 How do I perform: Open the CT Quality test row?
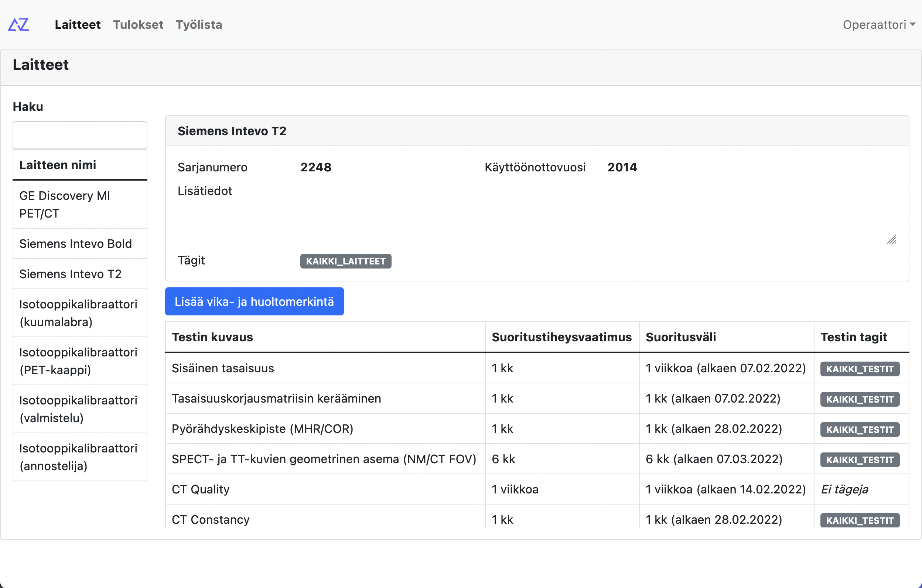pos(537,489)
